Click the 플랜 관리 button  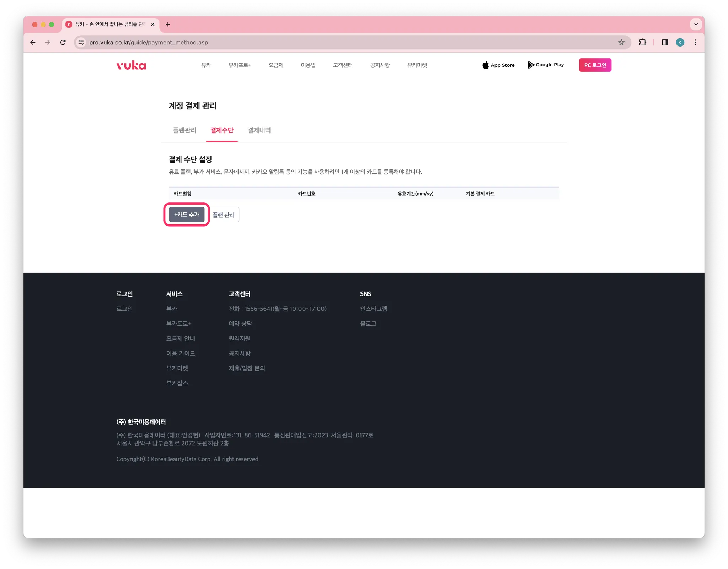click(x=224, y=215)
